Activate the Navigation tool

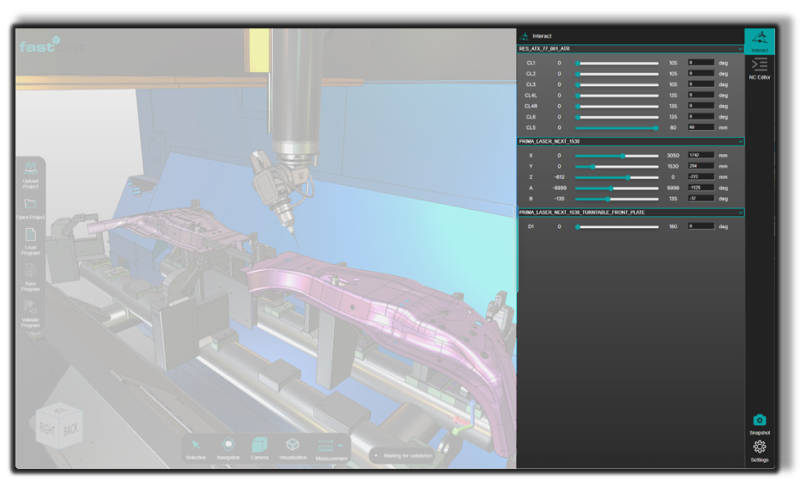(x=228, y=445)
